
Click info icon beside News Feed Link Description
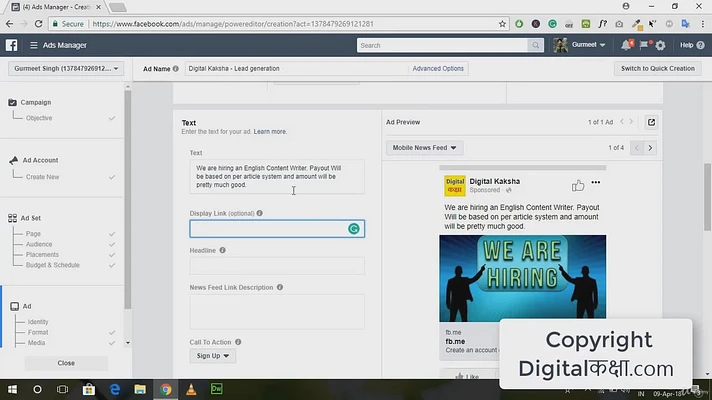(280, 287)
